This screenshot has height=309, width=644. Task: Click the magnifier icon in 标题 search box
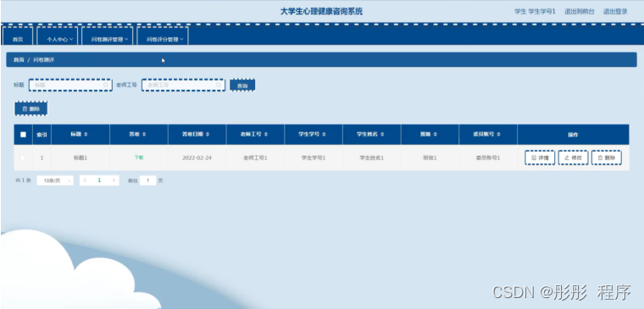tap(106, 85)
